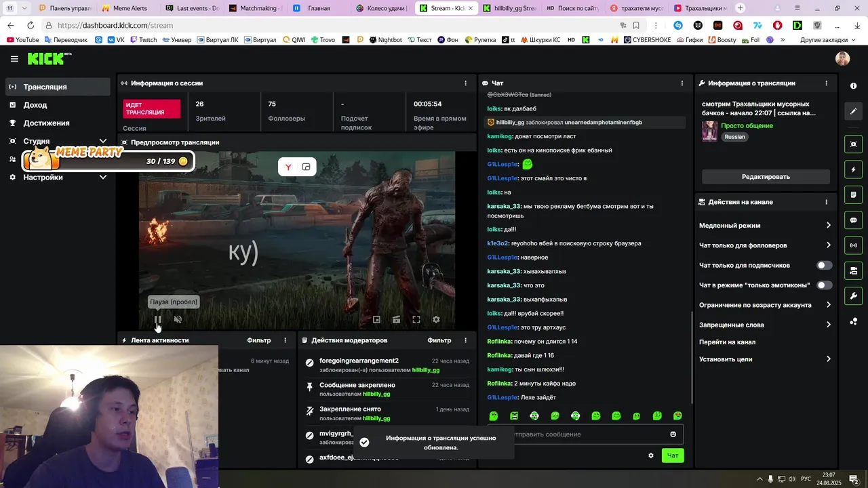This screenshot has width=868, height=488.
Task: Click Перейти на канал link
Action: click(x=727, y=342)
